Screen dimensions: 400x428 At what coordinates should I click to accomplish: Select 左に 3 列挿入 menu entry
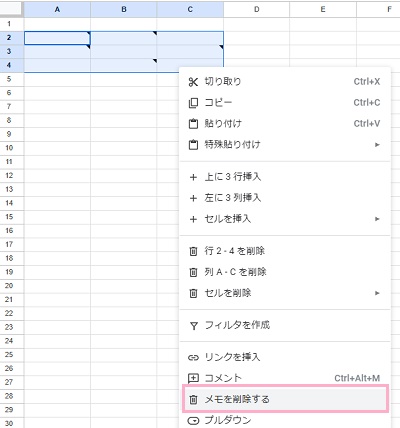click(x=285, y=198)
